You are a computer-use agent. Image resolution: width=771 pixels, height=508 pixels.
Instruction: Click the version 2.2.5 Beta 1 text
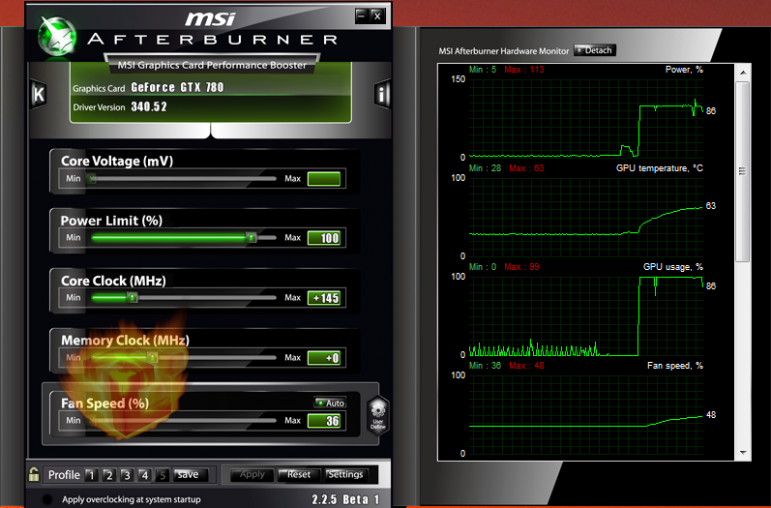click(x=346, y=499)
